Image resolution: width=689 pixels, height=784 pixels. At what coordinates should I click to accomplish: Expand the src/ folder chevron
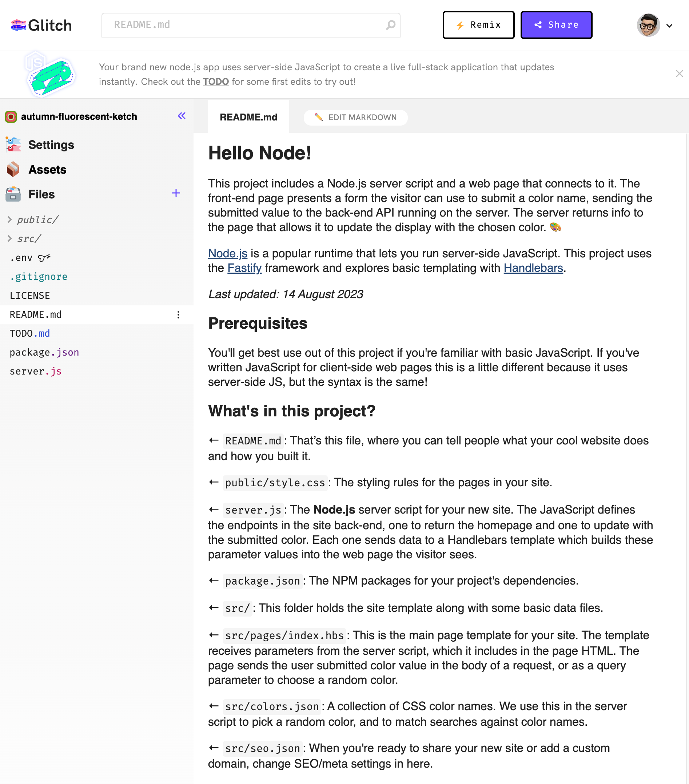tap(9, 238)
